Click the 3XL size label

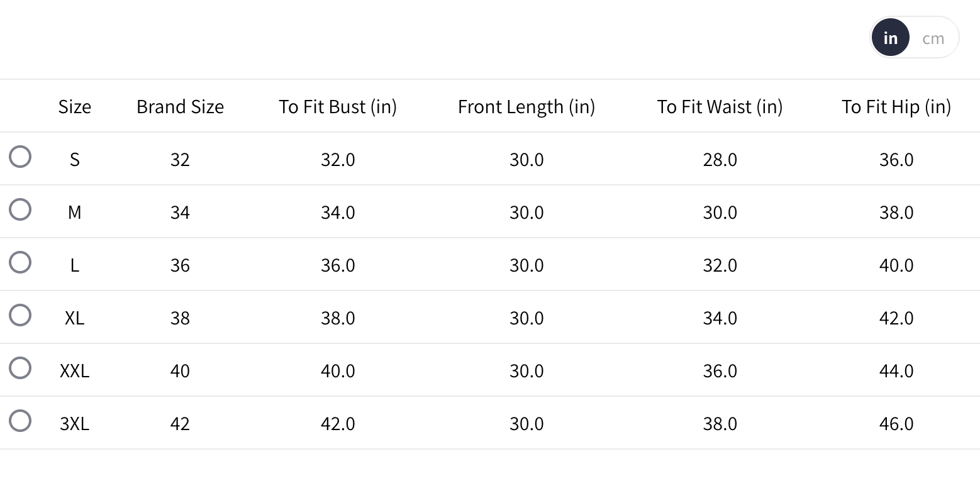[x=74, y=424]
